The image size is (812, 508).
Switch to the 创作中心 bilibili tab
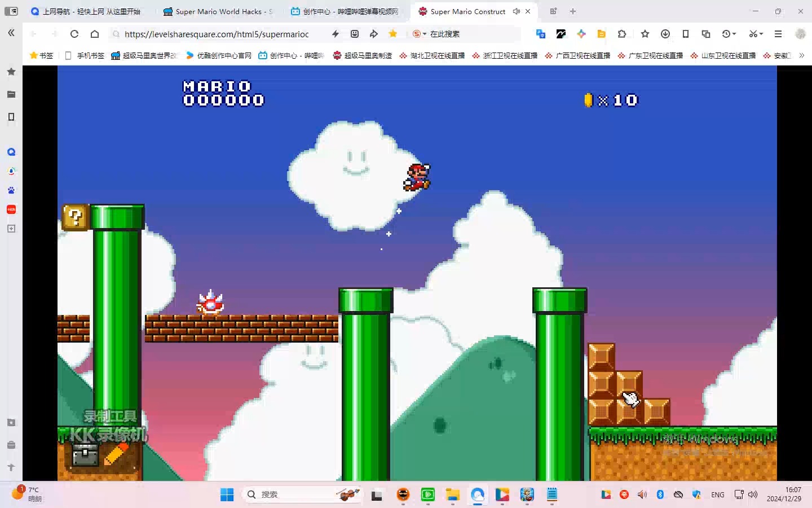pos(345,11)
